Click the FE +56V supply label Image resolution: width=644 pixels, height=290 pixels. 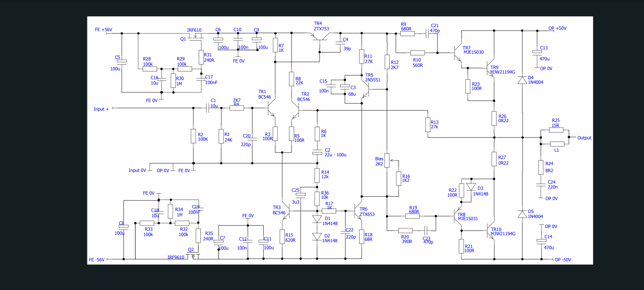[103, 30]
